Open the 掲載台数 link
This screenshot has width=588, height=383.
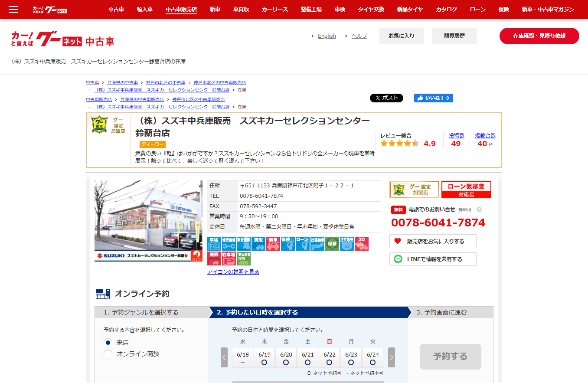pos(485,135)
